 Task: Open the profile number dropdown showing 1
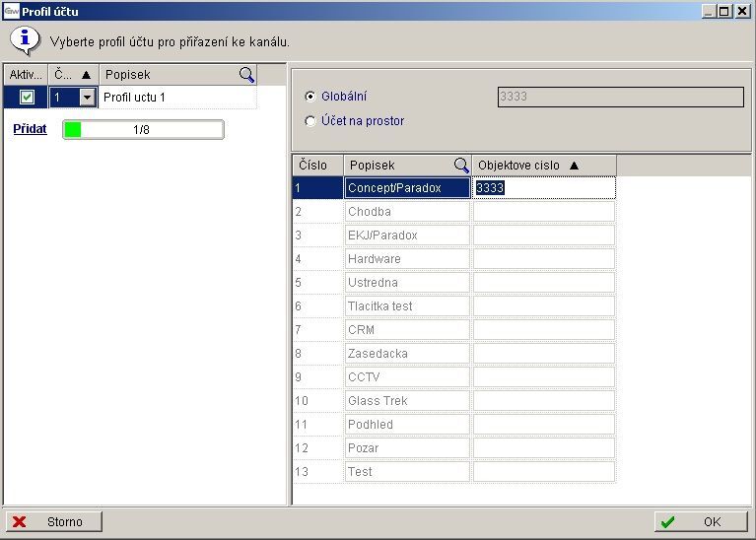coord(87,98)
